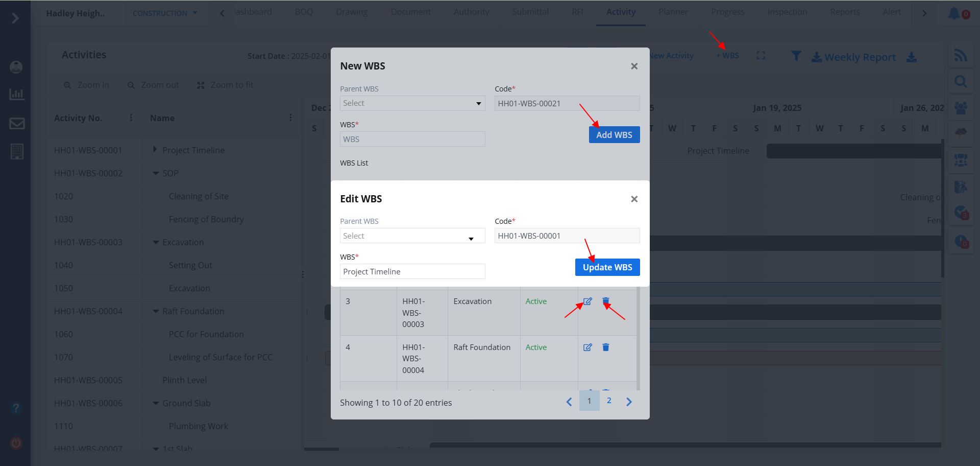980x466 pixels.
Task: Collapse the Excavation tree group
Action: click(x=156, y=242)
